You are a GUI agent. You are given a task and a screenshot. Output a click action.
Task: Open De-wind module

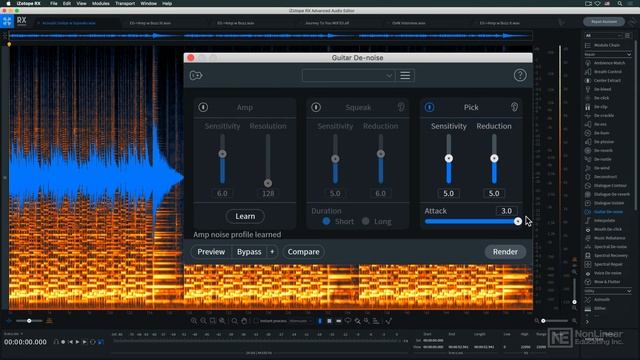(x=597, y=168)
